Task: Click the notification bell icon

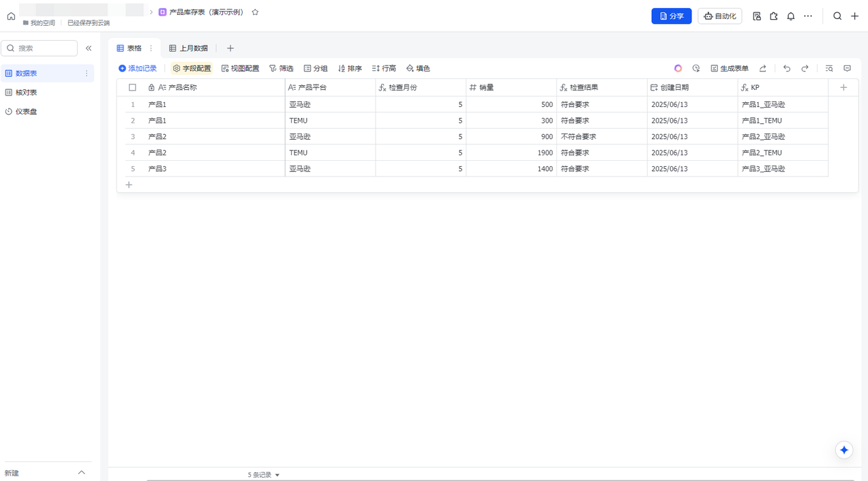Action: pyautogui.click(x=791, y=16)
